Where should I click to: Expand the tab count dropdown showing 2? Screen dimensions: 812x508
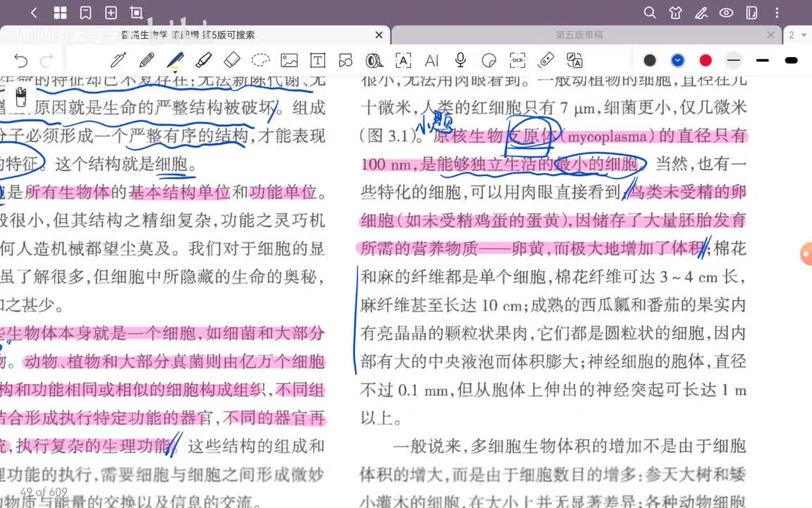pyautogui.click(x=797, y=35)
